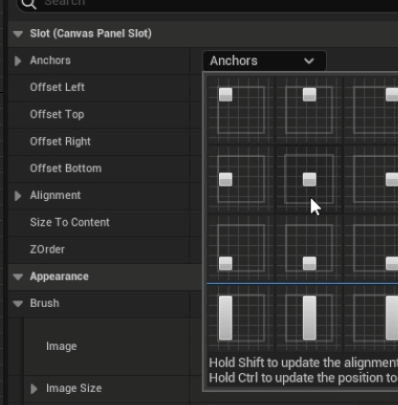The image size is (398, 405).
Task: Select the bottom-right anchor preset
Action: pos(371,248)
